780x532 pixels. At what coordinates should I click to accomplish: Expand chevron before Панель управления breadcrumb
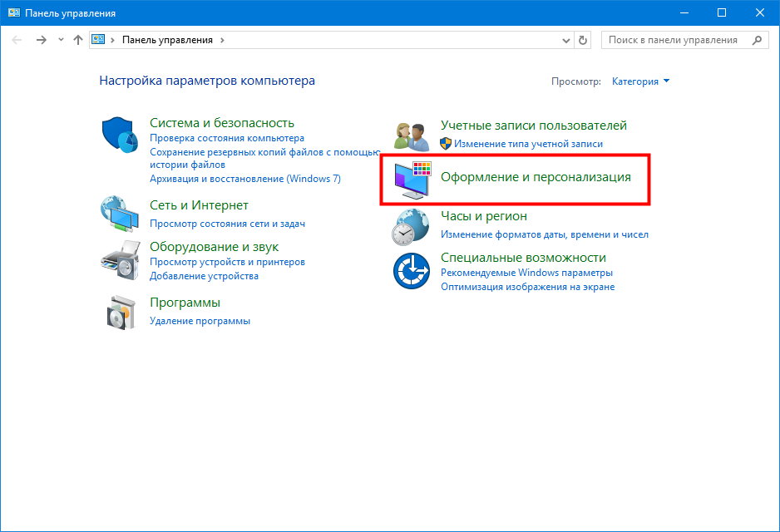(113, 40)
